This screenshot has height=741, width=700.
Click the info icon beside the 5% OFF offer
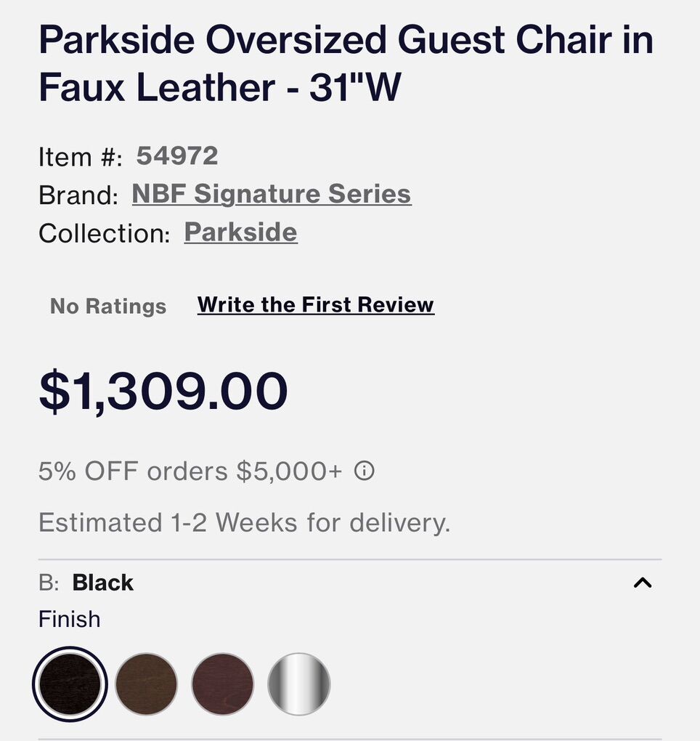(364, 471)
